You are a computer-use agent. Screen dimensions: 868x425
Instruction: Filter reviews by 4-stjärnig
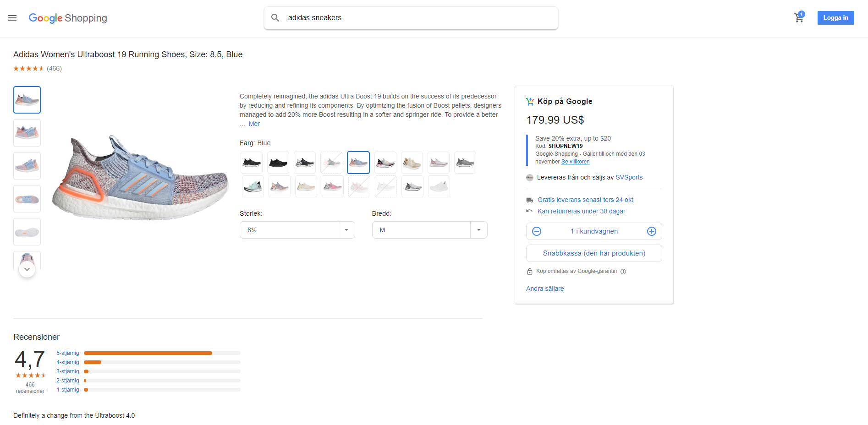click(x=68, y=362)
